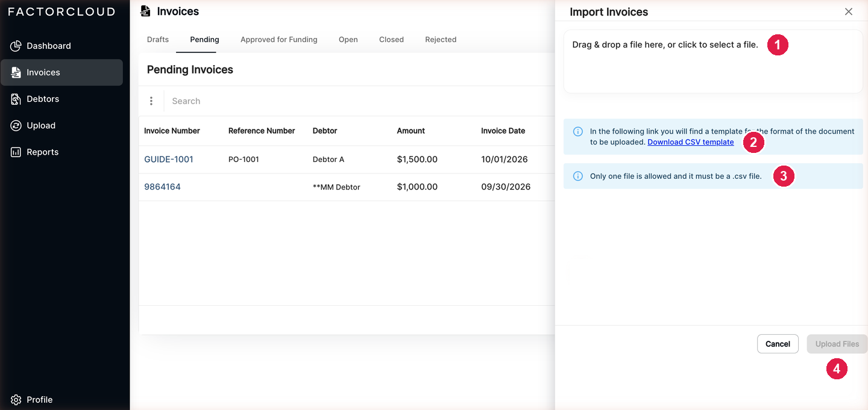This screenshot has width=868, height=410.
Task: Open the three-dot table options menu
Action: point(151,101)
